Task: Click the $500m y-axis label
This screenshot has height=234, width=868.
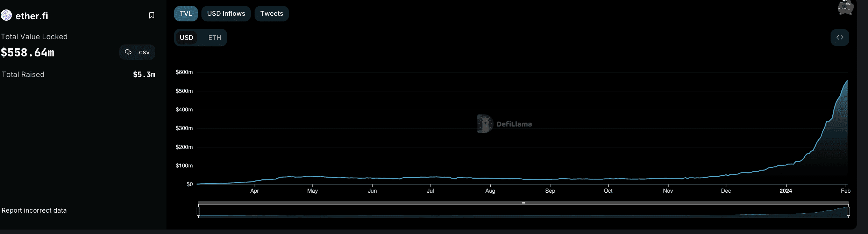Action: coord(184,91)
